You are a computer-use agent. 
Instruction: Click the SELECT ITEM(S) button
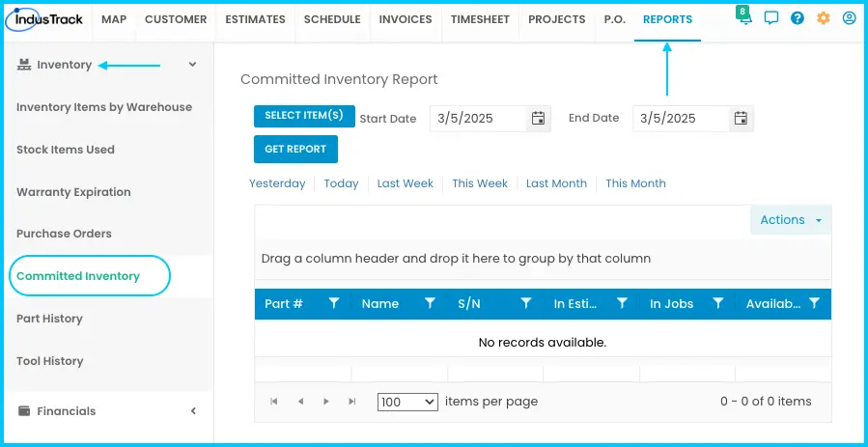coord(304,116)
